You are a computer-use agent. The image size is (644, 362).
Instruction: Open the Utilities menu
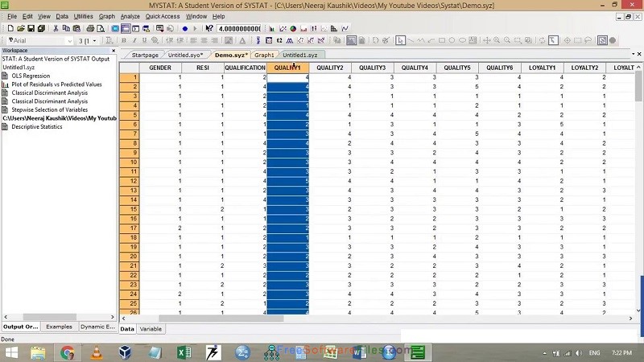84,16
